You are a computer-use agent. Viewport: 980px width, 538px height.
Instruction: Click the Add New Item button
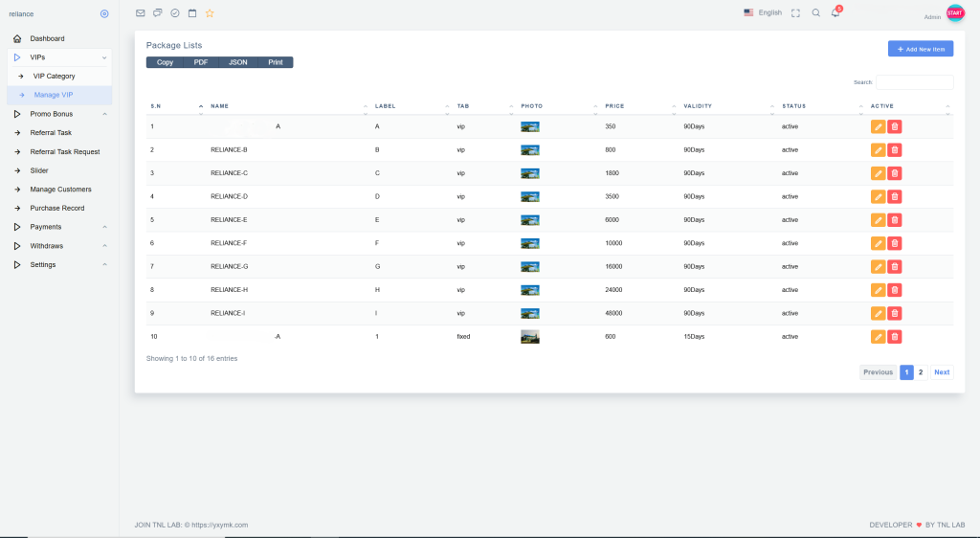[921, 49]
